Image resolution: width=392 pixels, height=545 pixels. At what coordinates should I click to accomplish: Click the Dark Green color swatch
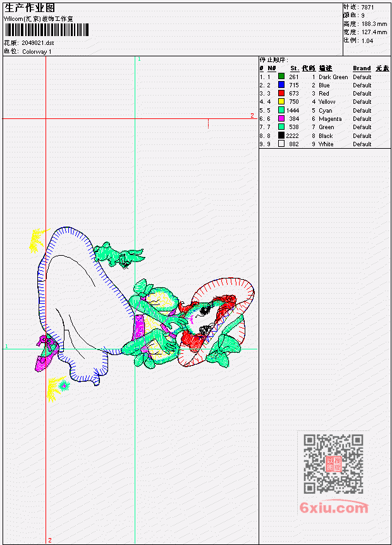281,77
